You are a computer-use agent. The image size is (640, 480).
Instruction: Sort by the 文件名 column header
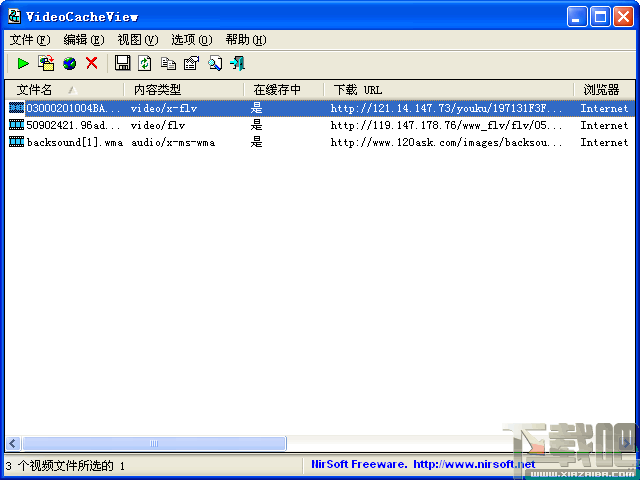(64, 89)
